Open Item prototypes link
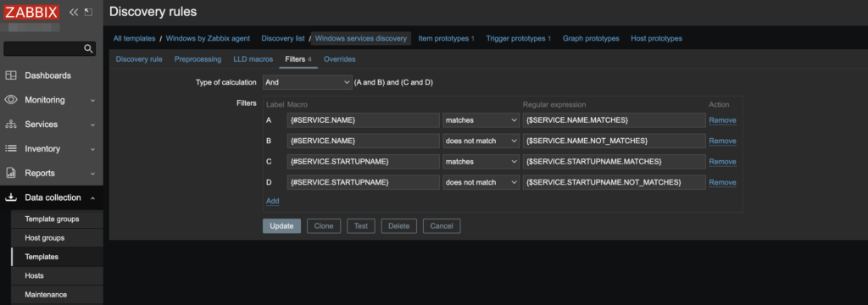This screenshot has height=305, width=868. point(446,39)
